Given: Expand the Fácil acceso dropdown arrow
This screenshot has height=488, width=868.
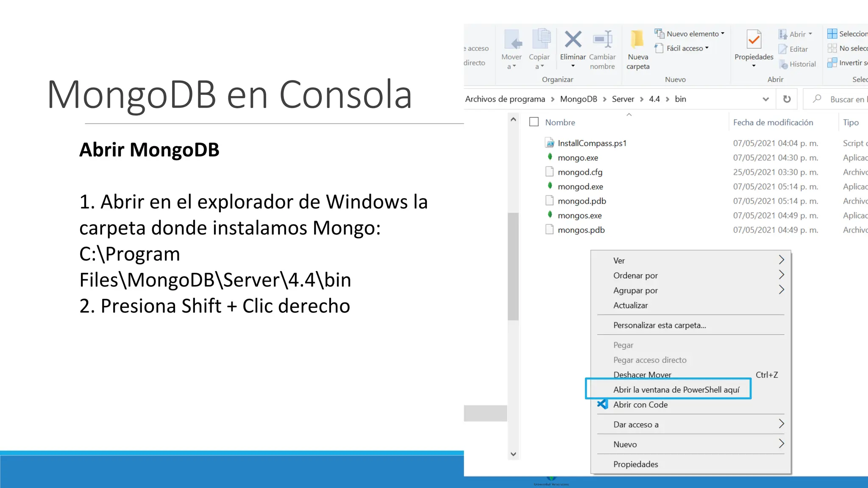Looking at the screenshot, I should pyautogui.click(x=707, y=48).
